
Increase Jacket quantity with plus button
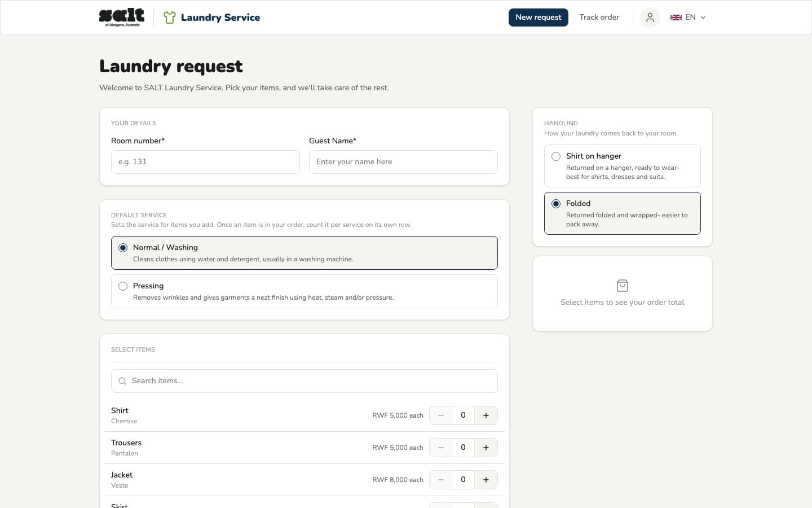(486, 480)
